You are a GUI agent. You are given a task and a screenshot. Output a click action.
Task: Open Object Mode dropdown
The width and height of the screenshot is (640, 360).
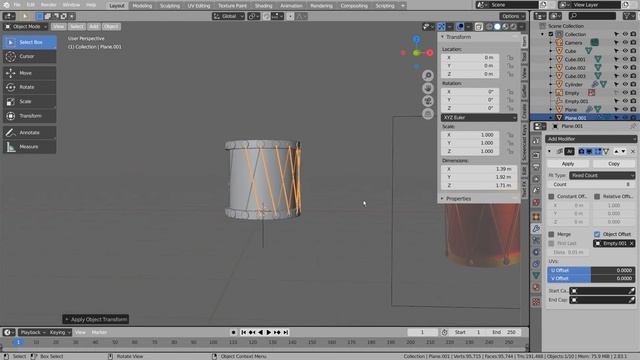click(x=26, y=27)
